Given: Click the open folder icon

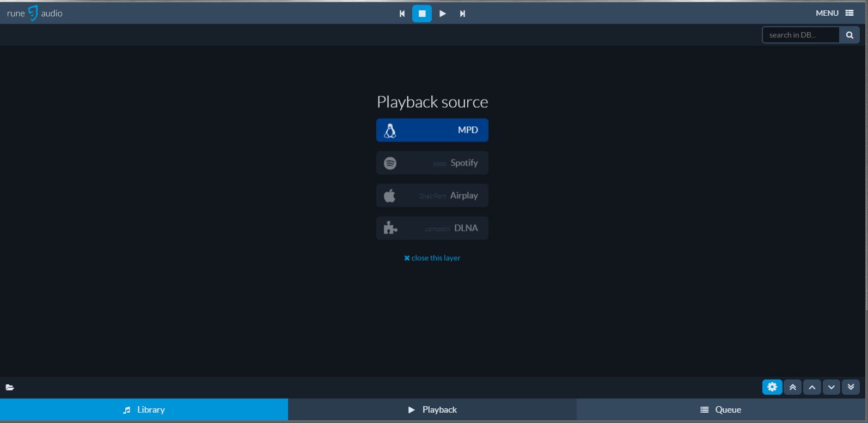Looking at the screenshot, I should point(10,388).
